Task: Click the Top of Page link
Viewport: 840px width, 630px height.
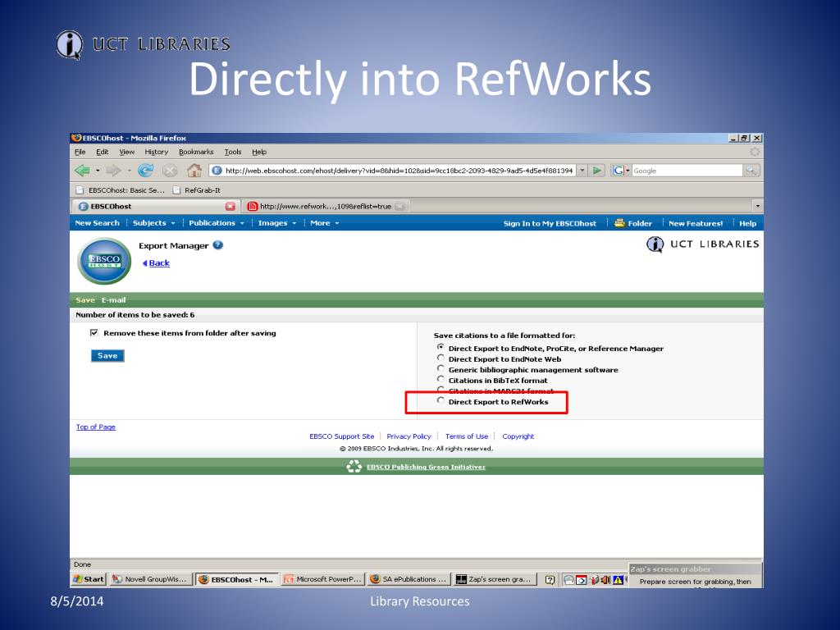Action: click(x=96, y=427)
